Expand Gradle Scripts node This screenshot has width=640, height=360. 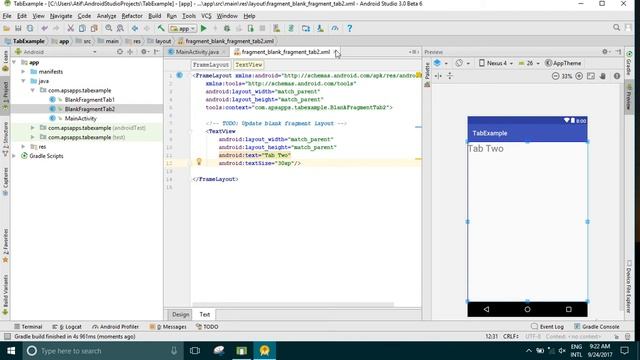click(x=14, y=156)
